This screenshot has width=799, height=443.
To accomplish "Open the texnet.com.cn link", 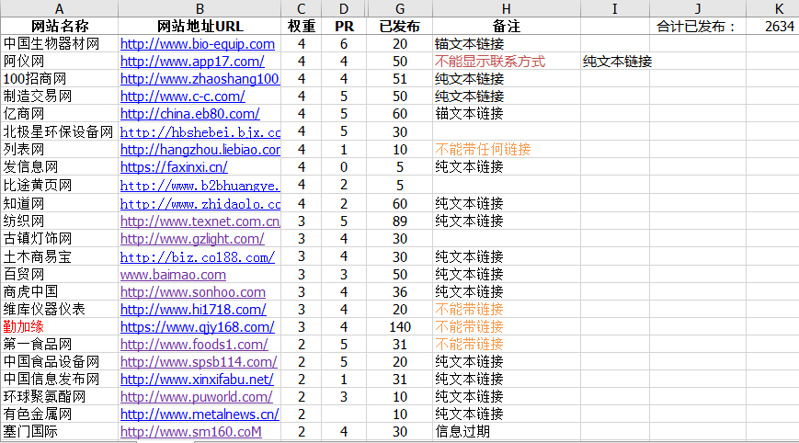I will pos(200,221).
